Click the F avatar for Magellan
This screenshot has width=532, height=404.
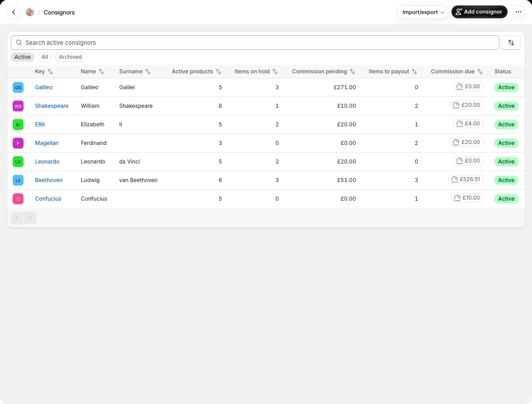coord(18,143)
